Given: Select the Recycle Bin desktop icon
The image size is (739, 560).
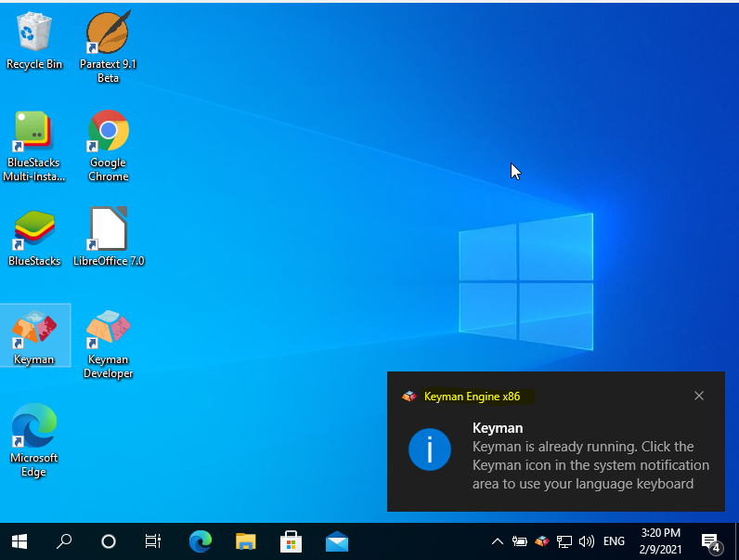Looking at the screenshot, I should [34, 42].
